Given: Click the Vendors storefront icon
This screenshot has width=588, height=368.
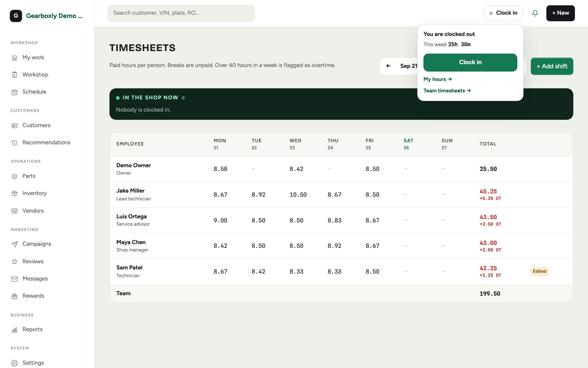Looking at the screenshot, I should click(x=14, y=211).
